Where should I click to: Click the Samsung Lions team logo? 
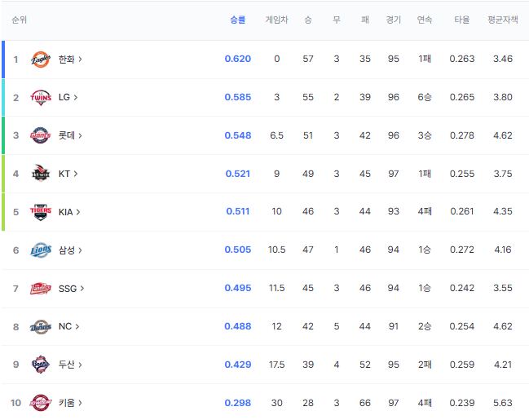tap(41, 250)
